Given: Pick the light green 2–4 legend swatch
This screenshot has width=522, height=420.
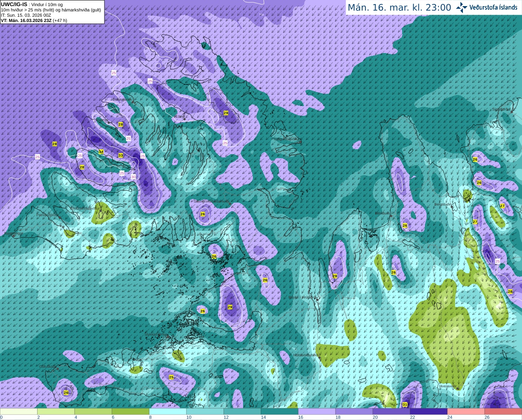Looking at the screenshot, I should pos(56,411).
